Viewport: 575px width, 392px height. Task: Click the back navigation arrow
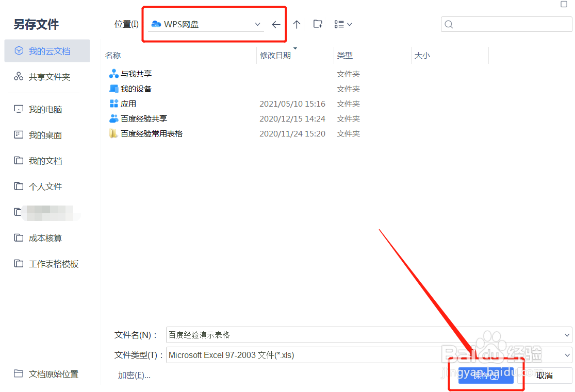coord(276,24)
